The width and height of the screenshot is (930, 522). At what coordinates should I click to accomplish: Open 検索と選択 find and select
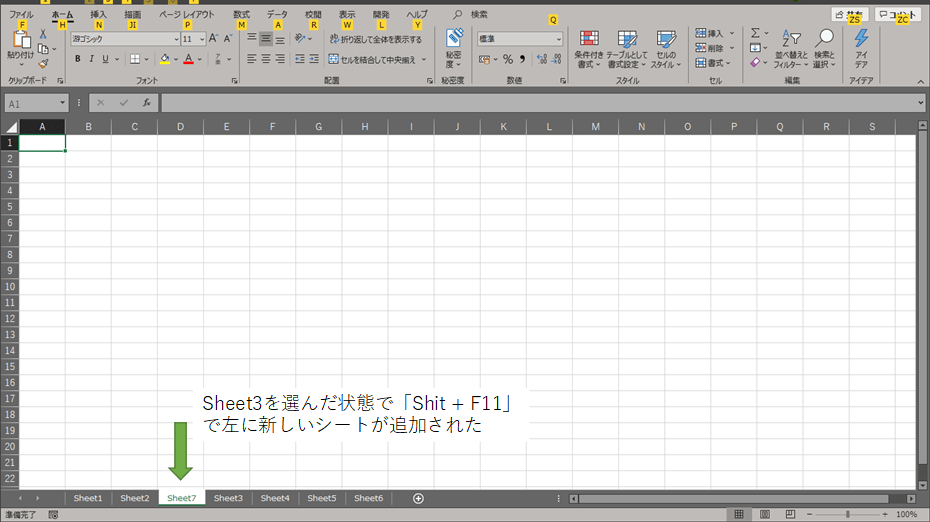click(x=824, y=49)
